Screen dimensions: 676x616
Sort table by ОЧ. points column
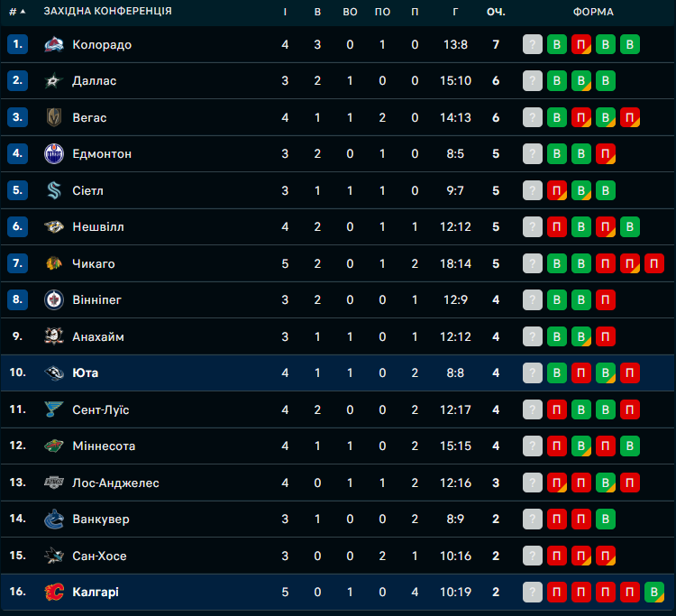tap(495, 12)
